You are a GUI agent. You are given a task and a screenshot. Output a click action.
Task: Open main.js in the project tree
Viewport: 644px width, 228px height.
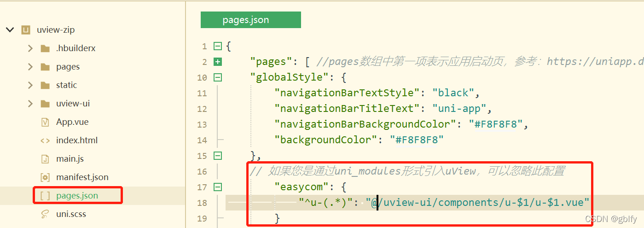point(70,159)
